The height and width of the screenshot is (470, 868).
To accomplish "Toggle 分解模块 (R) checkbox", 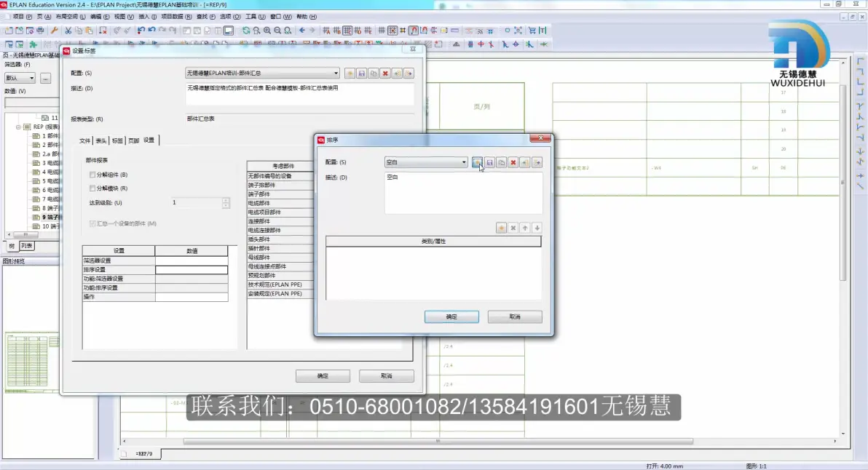I will point(92,188).
